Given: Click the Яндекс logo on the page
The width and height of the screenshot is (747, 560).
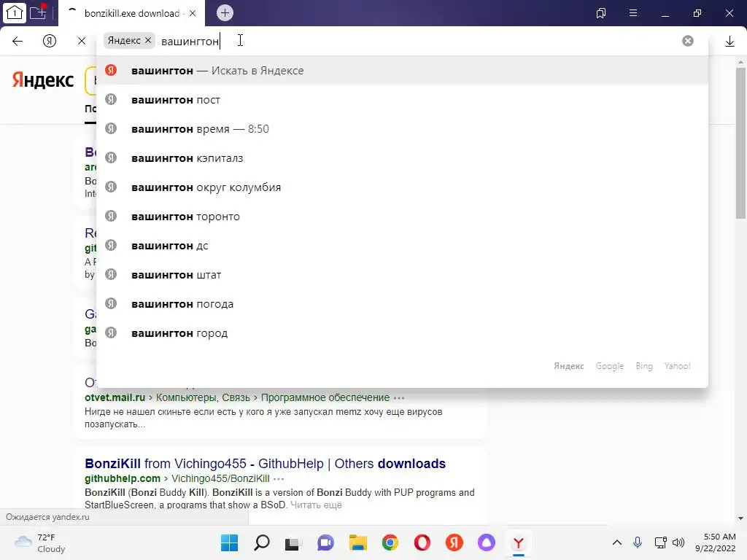Looking at the screenshot, I should pos(43,80).
